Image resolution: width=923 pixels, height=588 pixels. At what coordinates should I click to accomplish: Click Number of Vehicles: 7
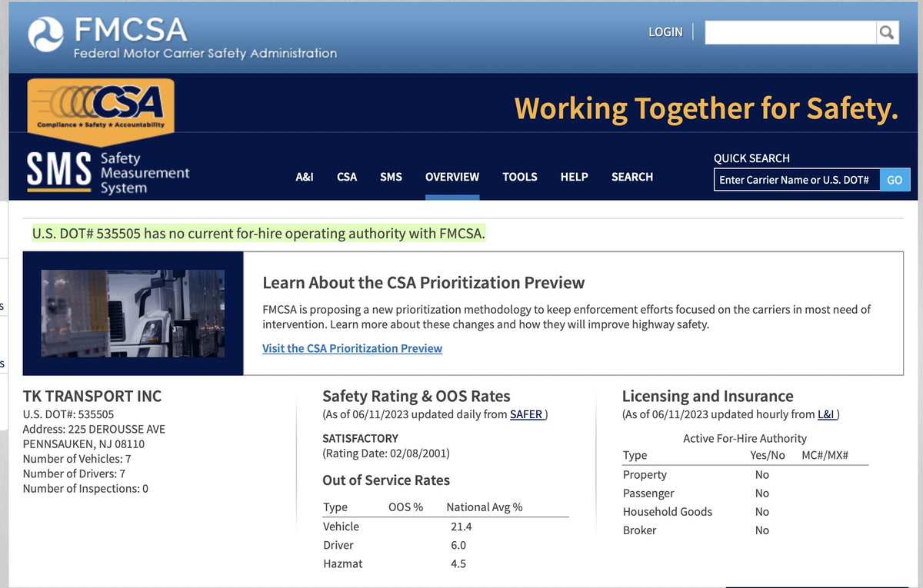point(77,459)
